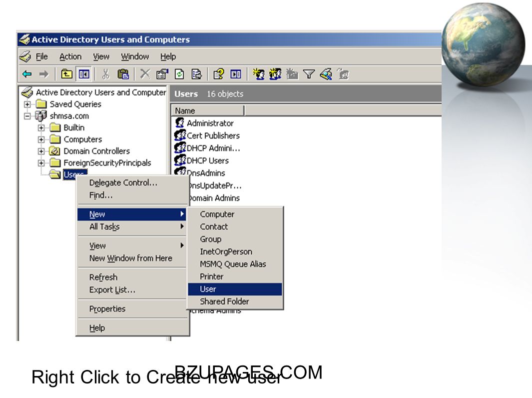Click the Refresh toolbar icon
Screen dimensions: 532x398
179,73
